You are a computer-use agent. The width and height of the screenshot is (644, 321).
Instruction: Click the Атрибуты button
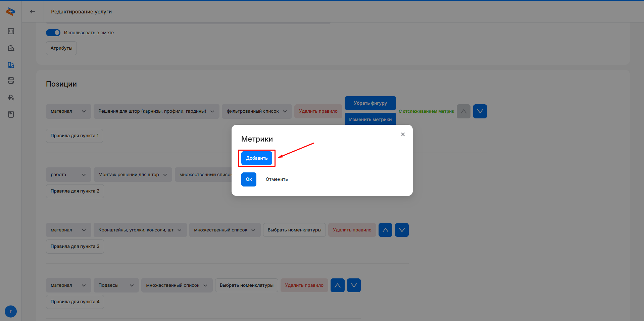pyautogui.click(x=61, y=48)
